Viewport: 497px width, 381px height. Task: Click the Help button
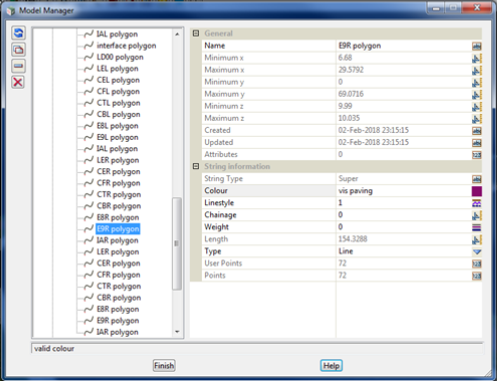click(x=331, y=366)
